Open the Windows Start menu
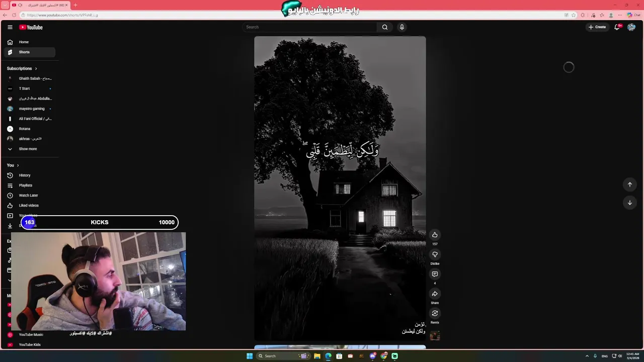 click(x=250, y=356)
